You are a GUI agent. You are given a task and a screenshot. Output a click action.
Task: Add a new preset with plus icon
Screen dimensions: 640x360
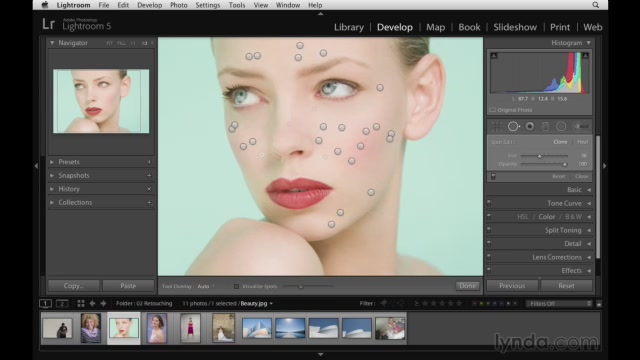[x=149, y=162]
